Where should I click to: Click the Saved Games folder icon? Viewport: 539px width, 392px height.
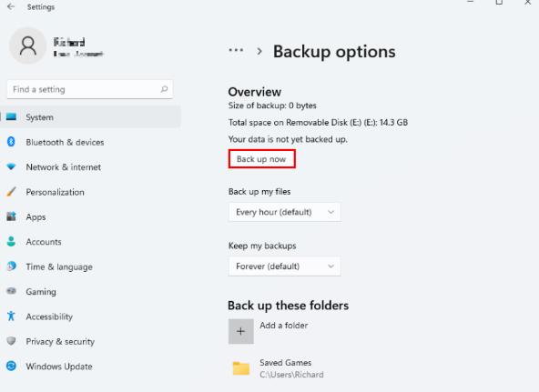pyautogui.click(x=241, y=368)
